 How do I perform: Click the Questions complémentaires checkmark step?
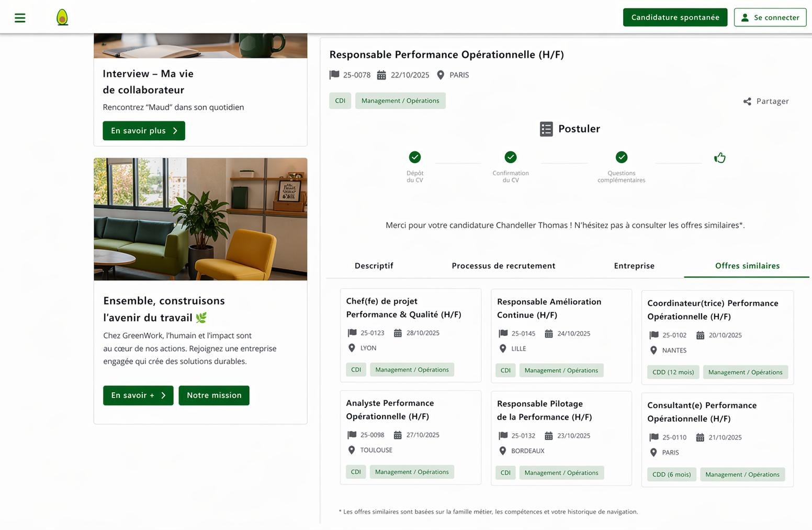[621, 157]
